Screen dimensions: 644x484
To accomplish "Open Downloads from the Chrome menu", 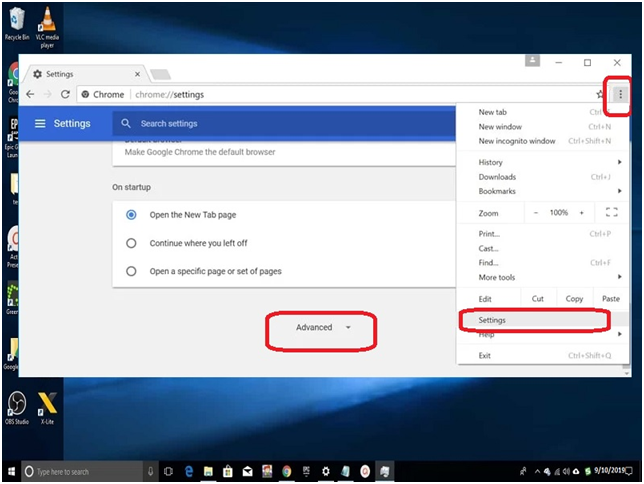I will [x=543, y=177].
